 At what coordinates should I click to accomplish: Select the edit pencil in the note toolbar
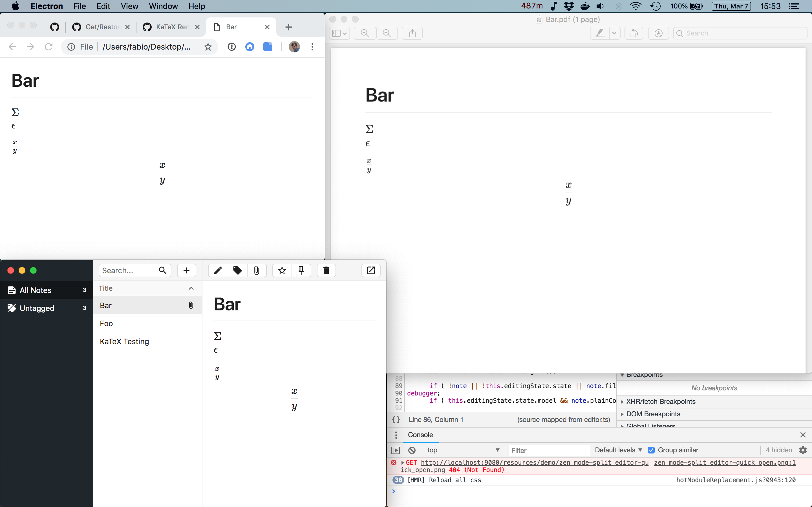point(218,270)
